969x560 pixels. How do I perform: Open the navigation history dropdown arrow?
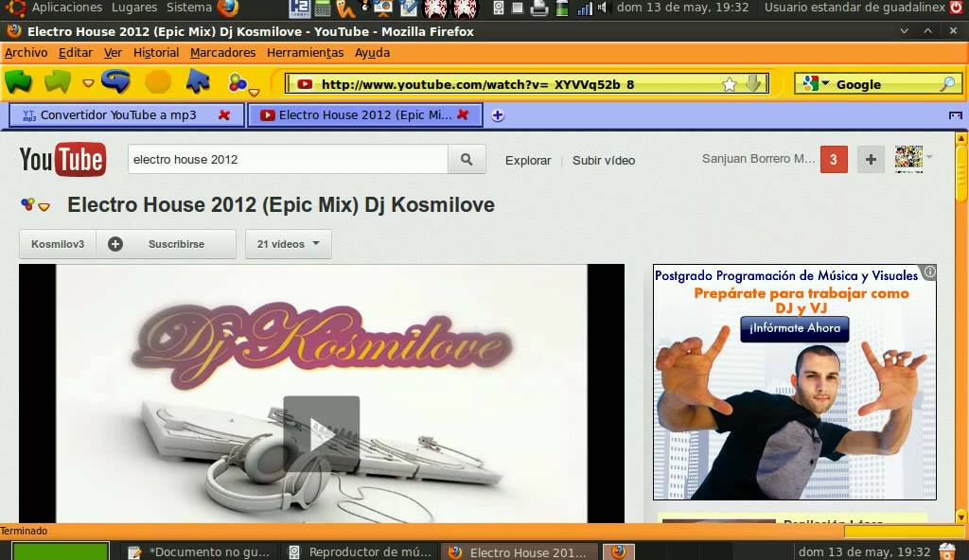click(x=88, y=83)
